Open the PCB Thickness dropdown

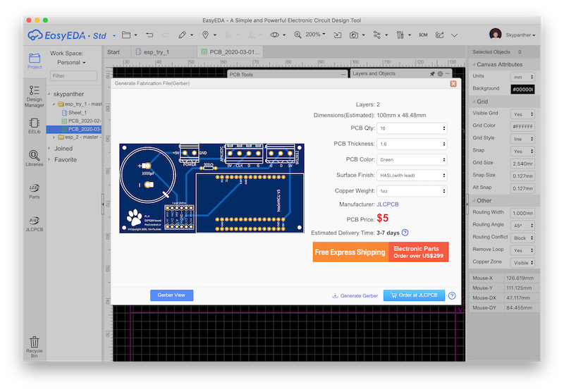412,144
